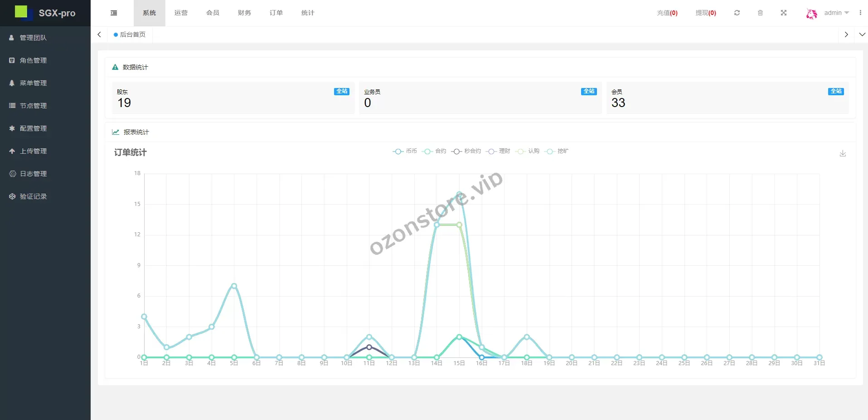Switch to the 财务 top menu

[244, 13]
